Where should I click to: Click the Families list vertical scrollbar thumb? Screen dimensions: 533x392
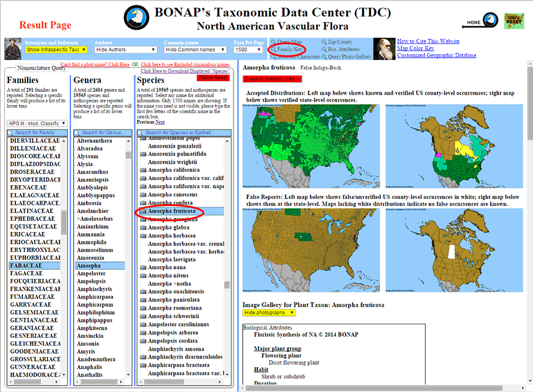pyautogui.click(x=64, y=222)
